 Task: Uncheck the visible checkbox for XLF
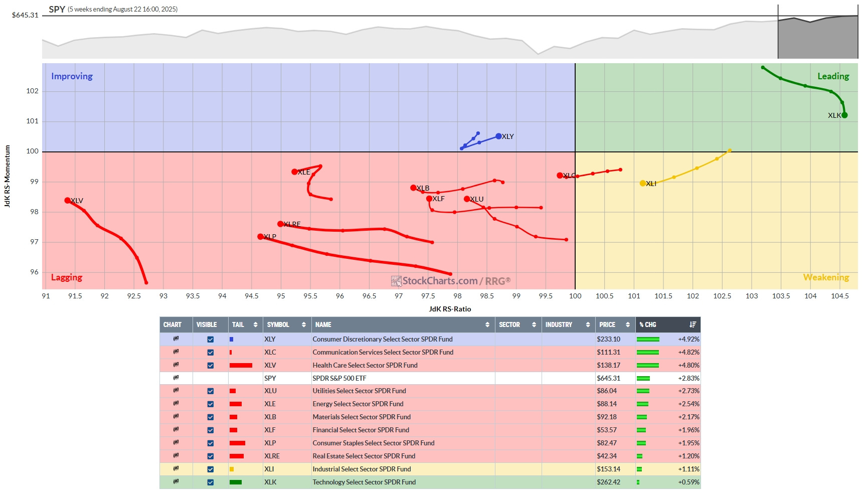[x=211, y=430]
